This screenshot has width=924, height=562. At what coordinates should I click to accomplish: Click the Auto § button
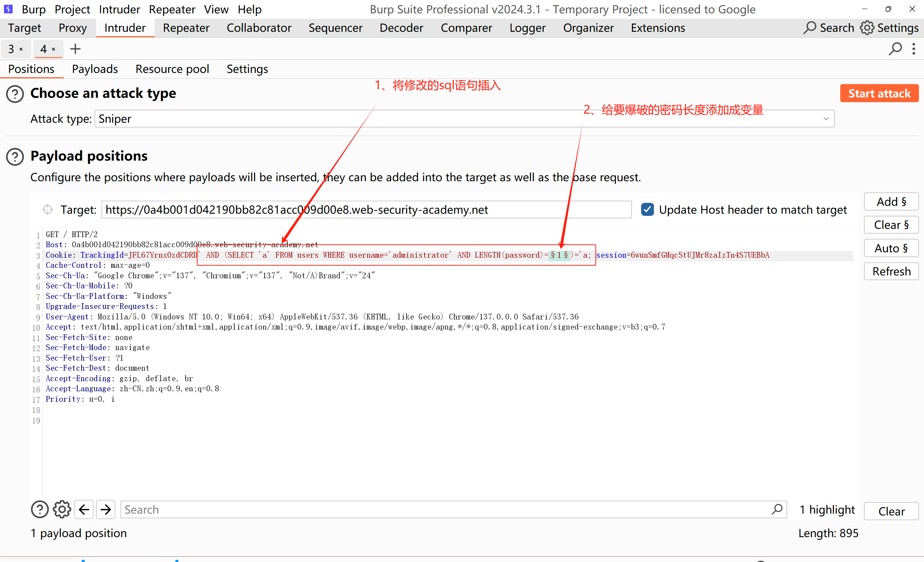[x=891, y=248]
